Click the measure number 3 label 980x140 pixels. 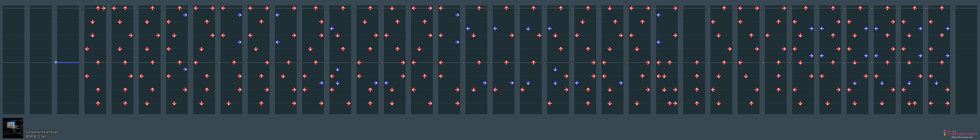(x=29, y=8)
